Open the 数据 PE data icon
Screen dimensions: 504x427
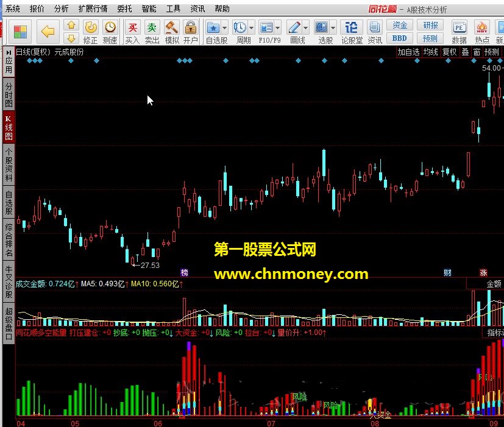[x=459, y=32]
